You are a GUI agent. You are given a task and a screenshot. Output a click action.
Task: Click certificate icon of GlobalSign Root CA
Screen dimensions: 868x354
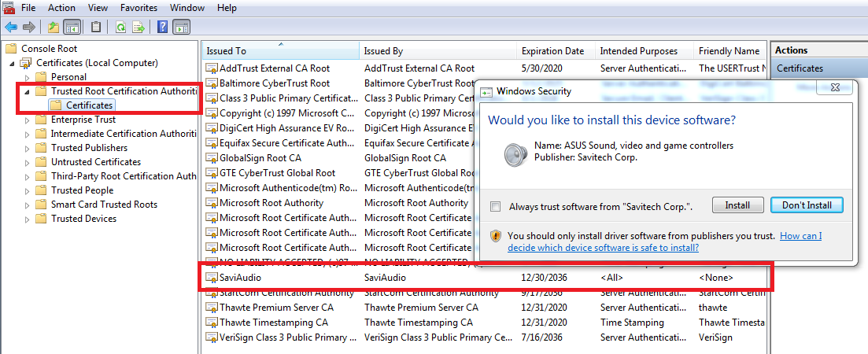tap(212, 158)
